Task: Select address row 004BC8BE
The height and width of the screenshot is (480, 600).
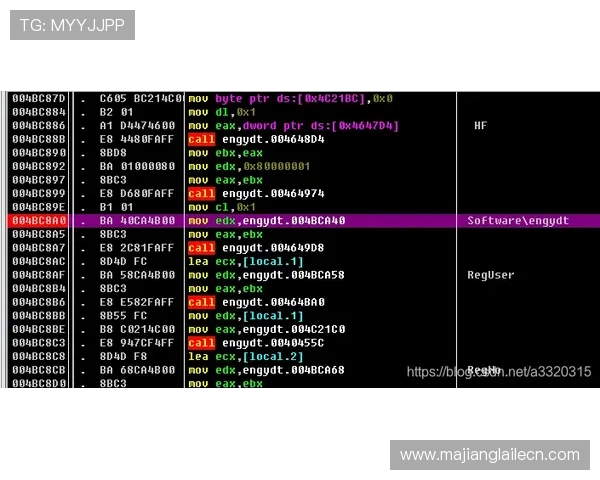Action: tap(39, 330)
